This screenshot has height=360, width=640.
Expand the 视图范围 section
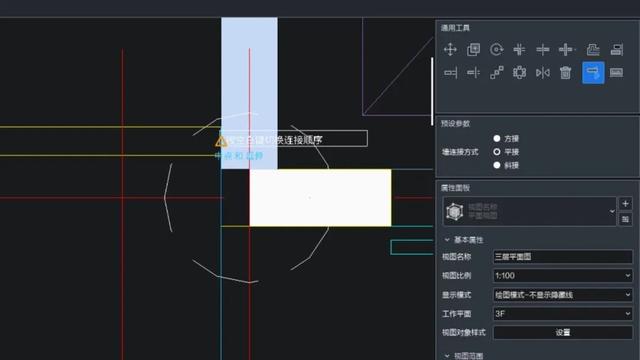coord(447,356)
